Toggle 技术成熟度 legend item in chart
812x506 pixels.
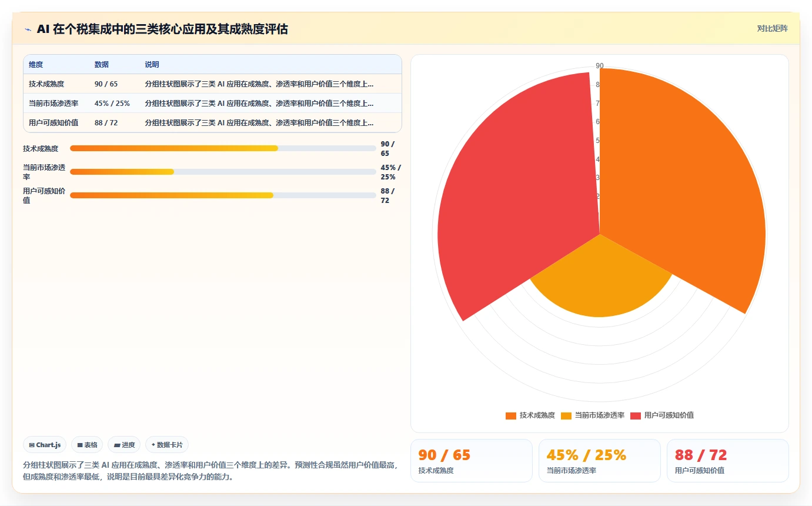pos(530,415)
